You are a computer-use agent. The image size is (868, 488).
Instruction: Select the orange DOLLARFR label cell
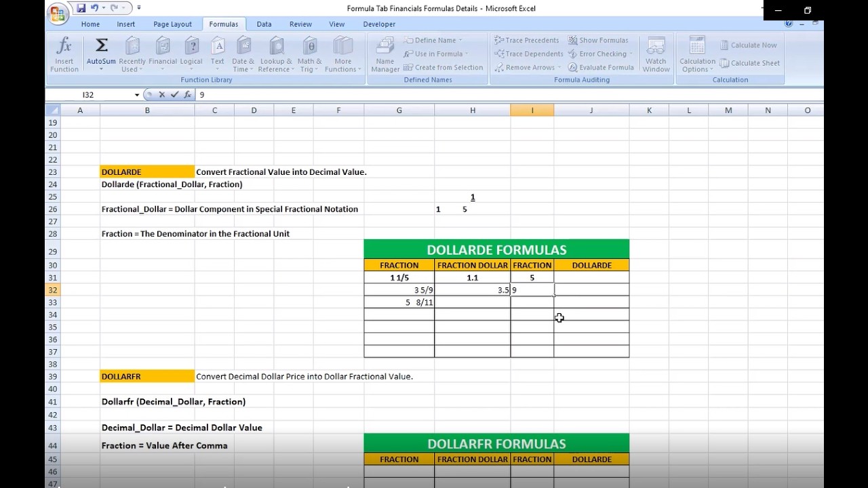(x=147, y=377)
